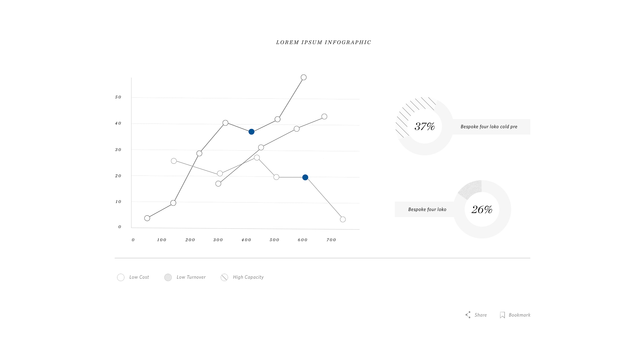Image resolution: width=644 pixels, height=362 pixels.
Task: Click the 700 x-axis label
Action: pyautogui.click(x=331, y=240)
